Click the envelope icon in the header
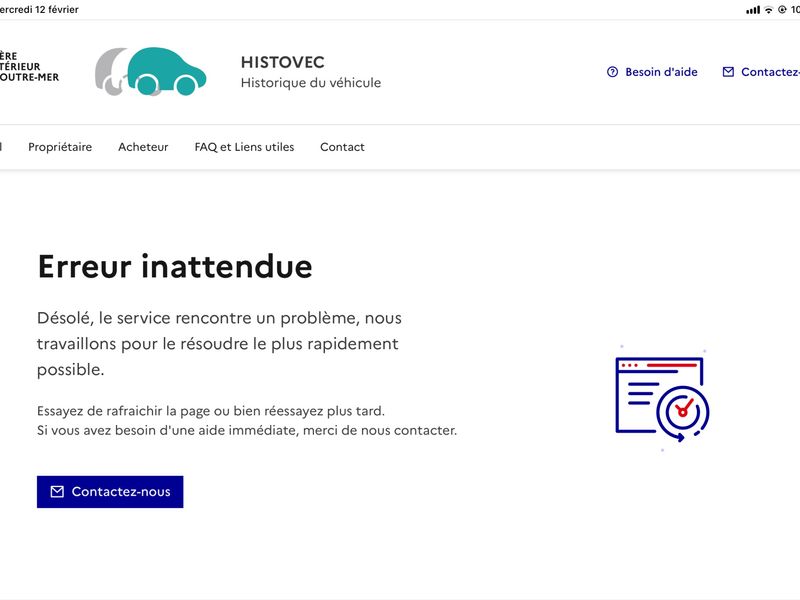Viewport: 800px width, 600px height. tap(728, 72)
